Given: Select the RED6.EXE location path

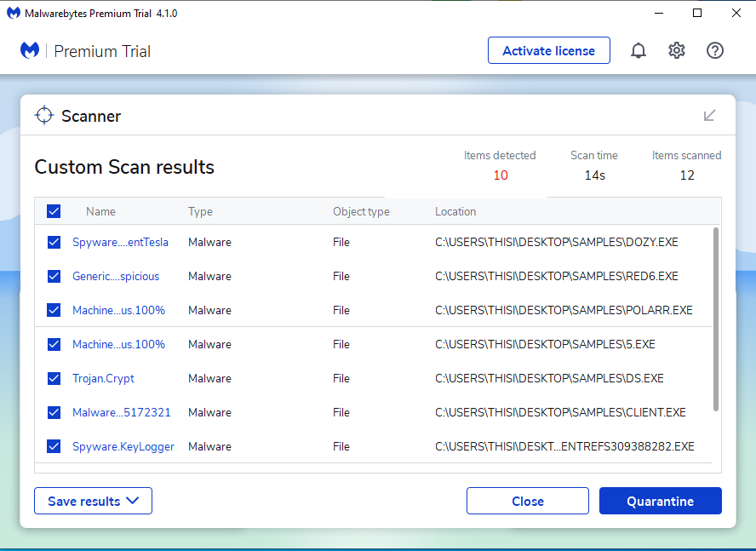Looking at the screenshot, I should (557, 276).
